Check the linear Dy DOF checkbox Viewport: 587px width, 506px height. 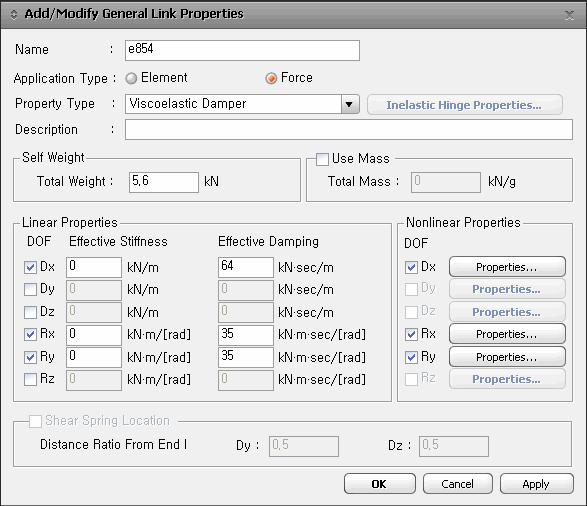click(30, 289)
